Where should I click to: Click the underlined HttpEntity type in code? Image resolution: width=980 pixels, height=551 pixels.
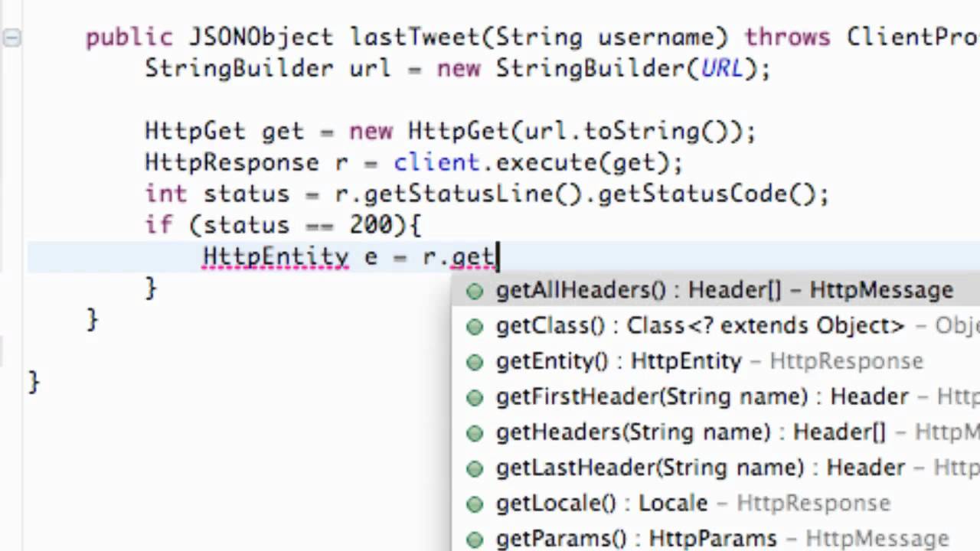click(276, 256)
